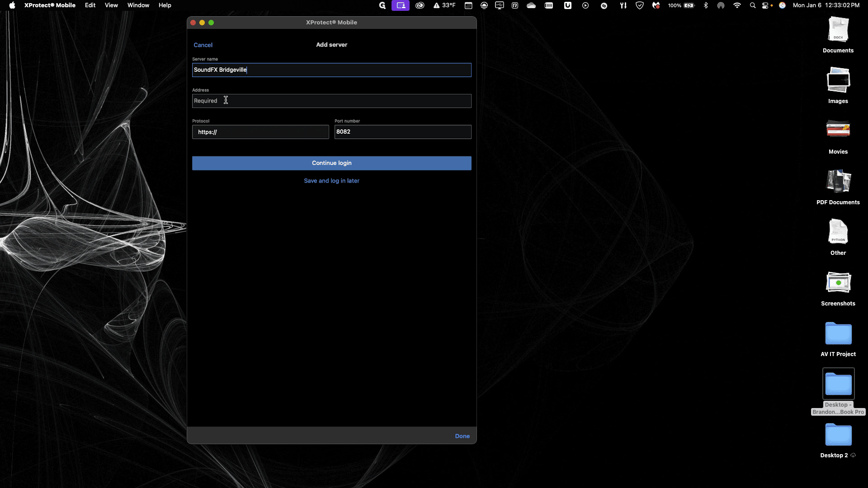Open the View menu
This screenshot has height=488, width=868.
(111, 5)
